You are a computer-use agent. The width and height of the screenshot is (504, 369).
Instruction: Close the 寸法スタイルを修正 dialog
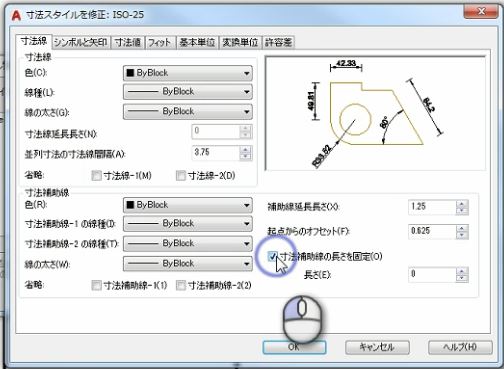[x=481, y=12]
